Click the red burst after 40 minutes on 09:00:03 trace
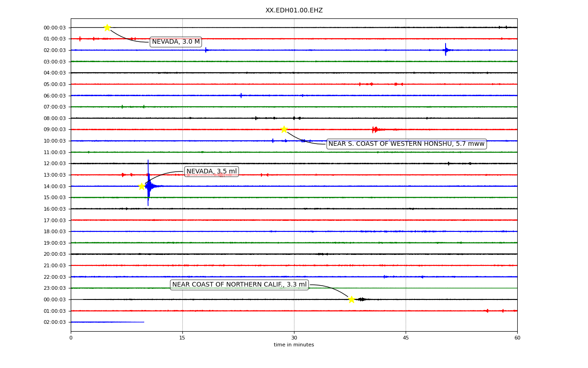The image size is (588, 368). [376, 129]
